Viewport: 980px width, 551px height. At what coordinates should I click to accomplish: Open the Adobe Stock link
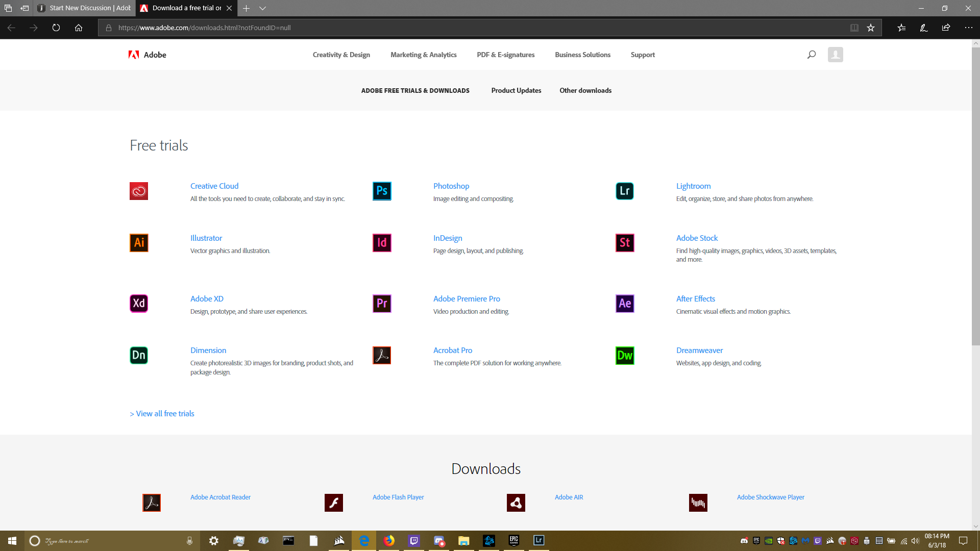[697, 238]
